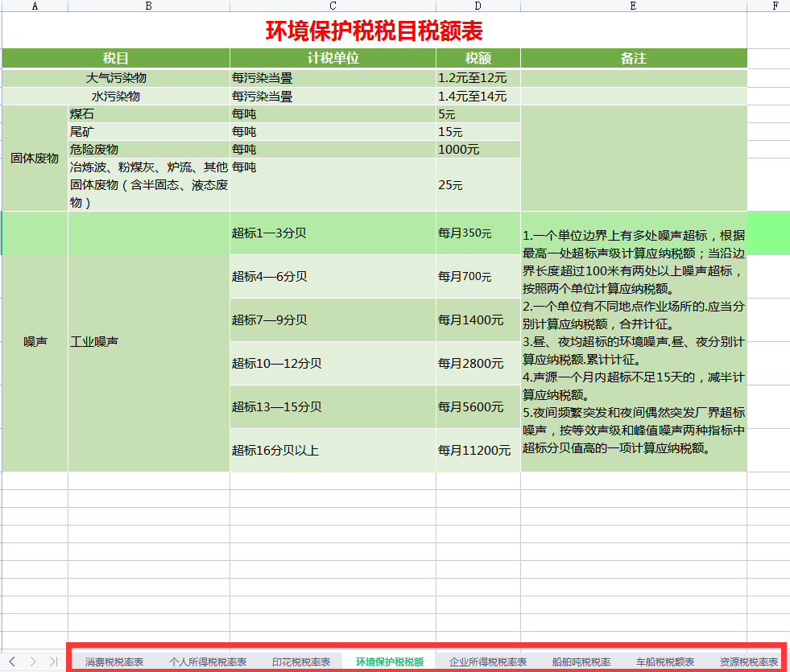The image size is (790, 672).
Task: Select column E header
Action: [x=633, y=6]
